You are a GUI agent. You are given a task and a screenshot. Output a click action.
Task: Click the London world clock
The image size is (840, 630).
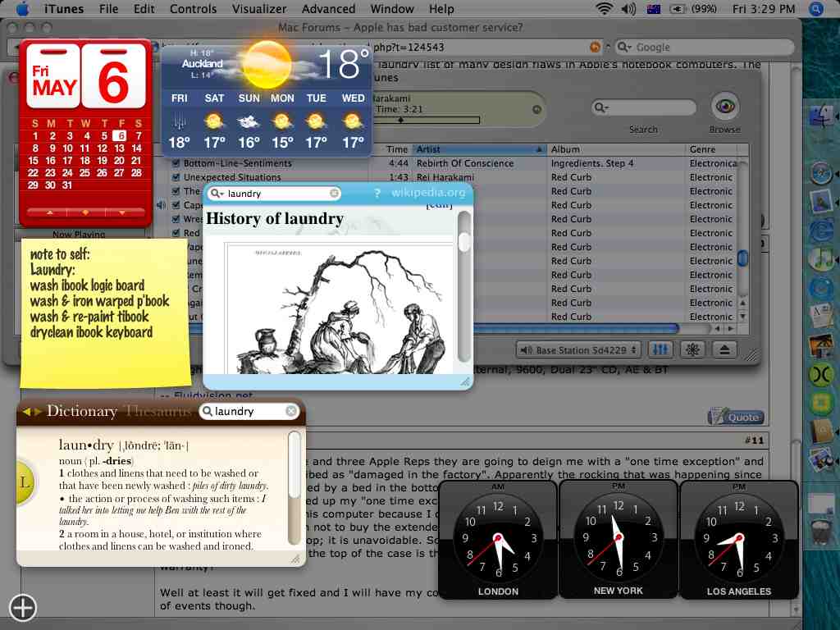[x=498, y=540]
